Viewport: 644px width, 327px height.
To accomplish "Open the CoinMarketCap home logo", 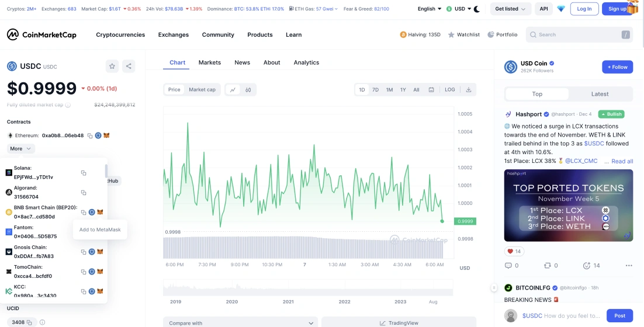I will pos(41,35).
